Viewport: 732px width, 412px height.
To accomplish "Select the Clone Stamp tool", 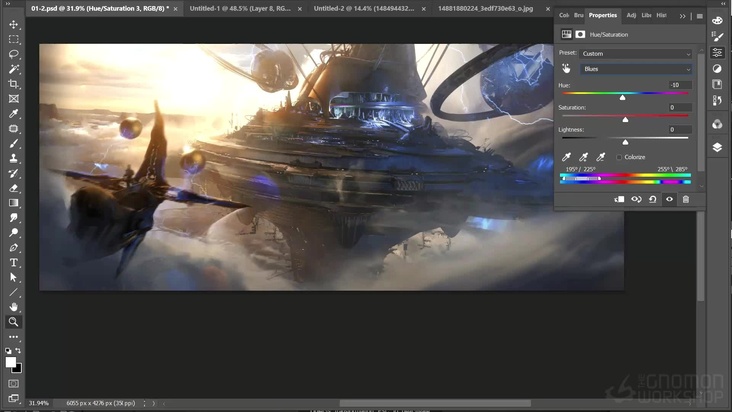I will pos(14,159).
